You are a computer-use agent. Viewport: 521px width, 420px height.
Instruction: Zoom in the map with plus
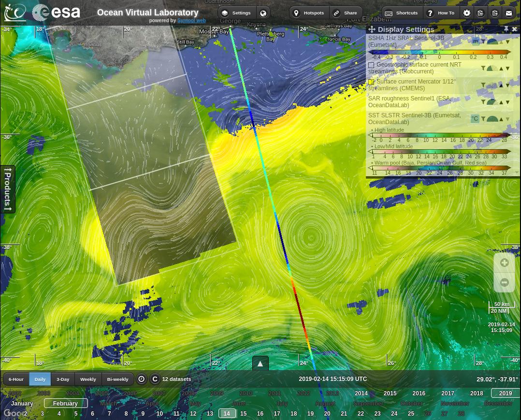pos(505,263)
